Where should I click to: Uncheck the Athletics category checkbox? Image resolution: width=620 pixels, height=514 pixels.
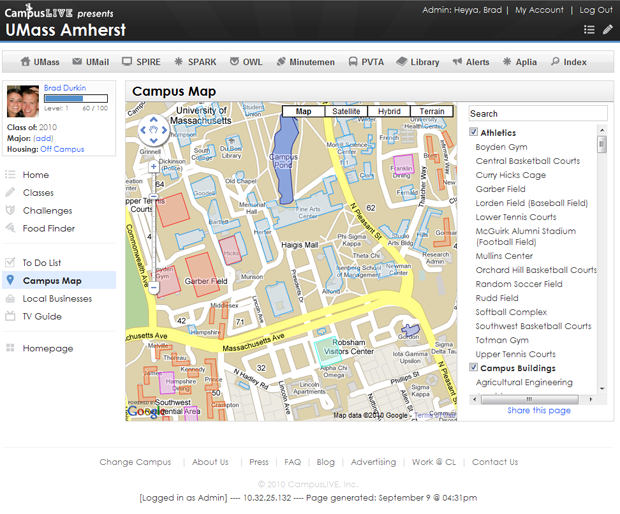(x=474, y=132)
